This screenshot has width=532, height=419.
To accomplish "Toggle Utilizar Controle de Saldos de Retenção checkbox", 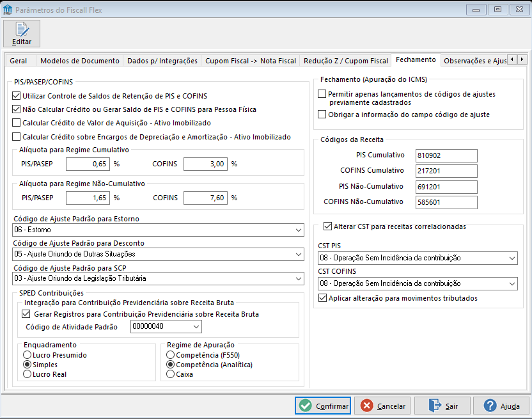I will tap(16, 96).
